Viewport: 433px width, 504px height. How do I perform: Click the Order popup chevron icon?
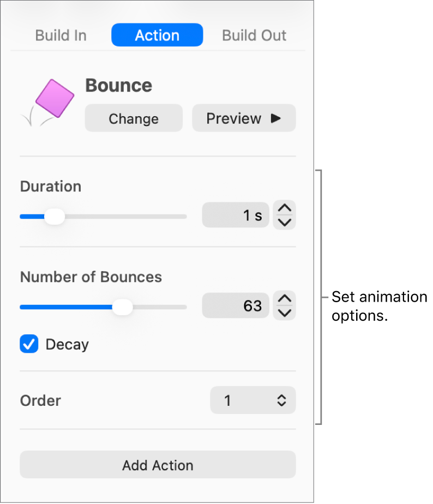[282, 400]
